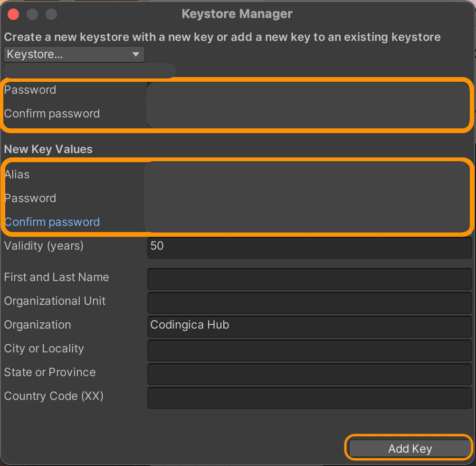Click the City or Locality field
The image size is (476, 466).
coord(309,350)
